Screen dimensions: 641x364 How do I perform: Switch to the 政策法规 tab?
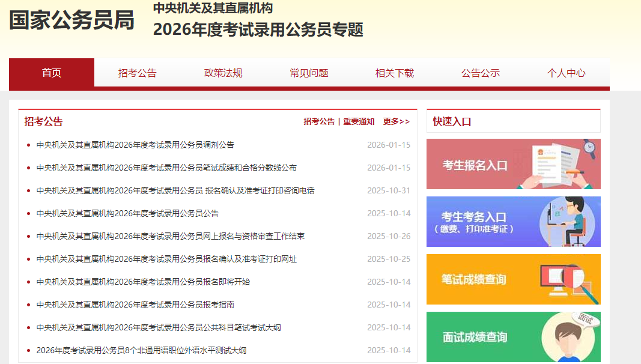(223, 73)
